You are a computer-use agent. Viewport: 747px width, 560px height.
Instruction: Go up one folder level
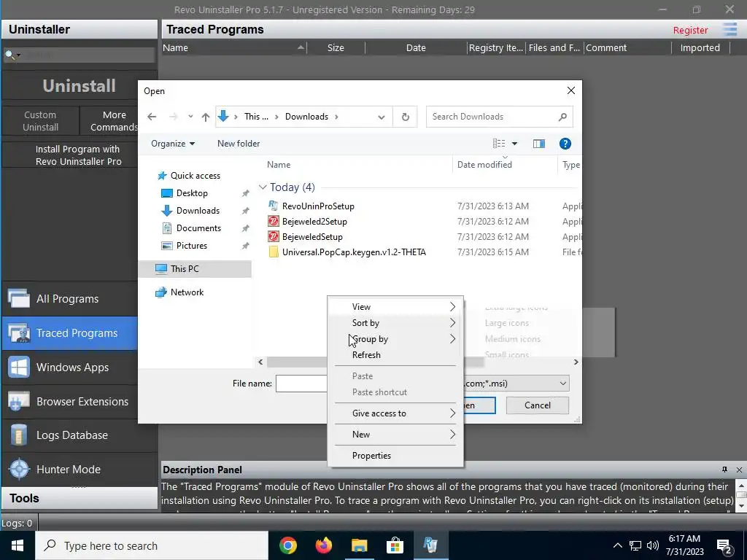(x=205, y=117)
